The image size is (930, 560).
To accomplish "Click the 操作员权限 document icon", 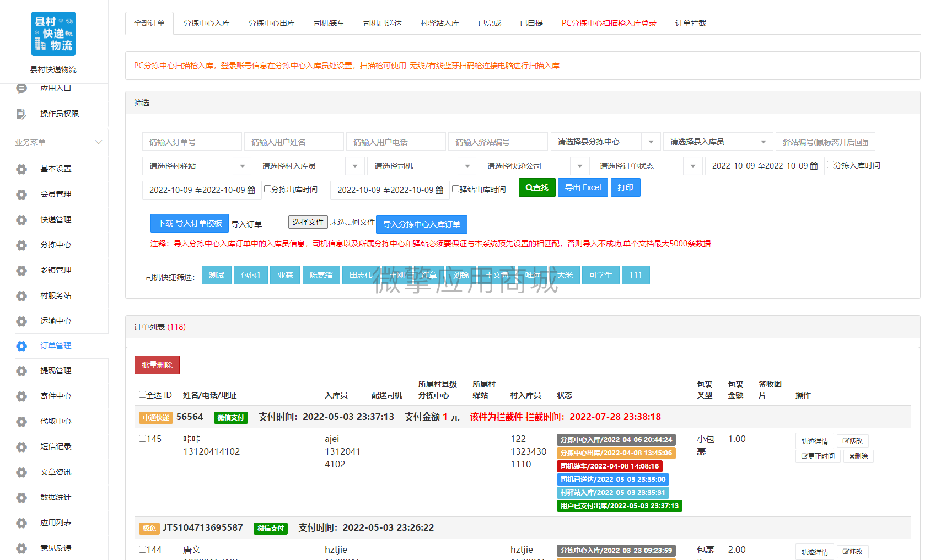I will (x=21, y=114).
